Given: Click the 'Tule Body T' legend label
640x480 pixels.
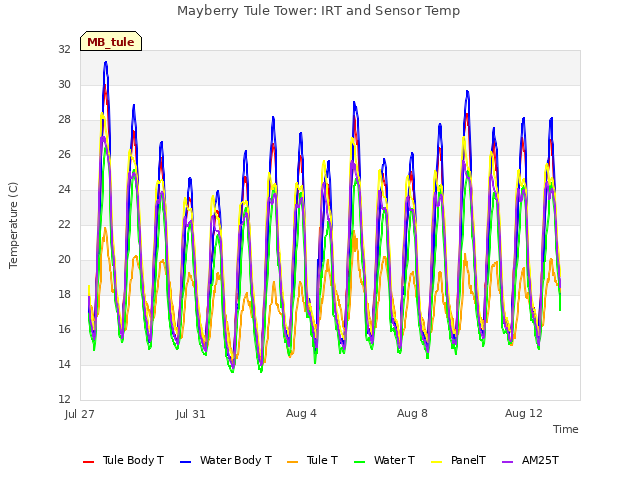Looking at the screenshot, I should tap(133, 460).
